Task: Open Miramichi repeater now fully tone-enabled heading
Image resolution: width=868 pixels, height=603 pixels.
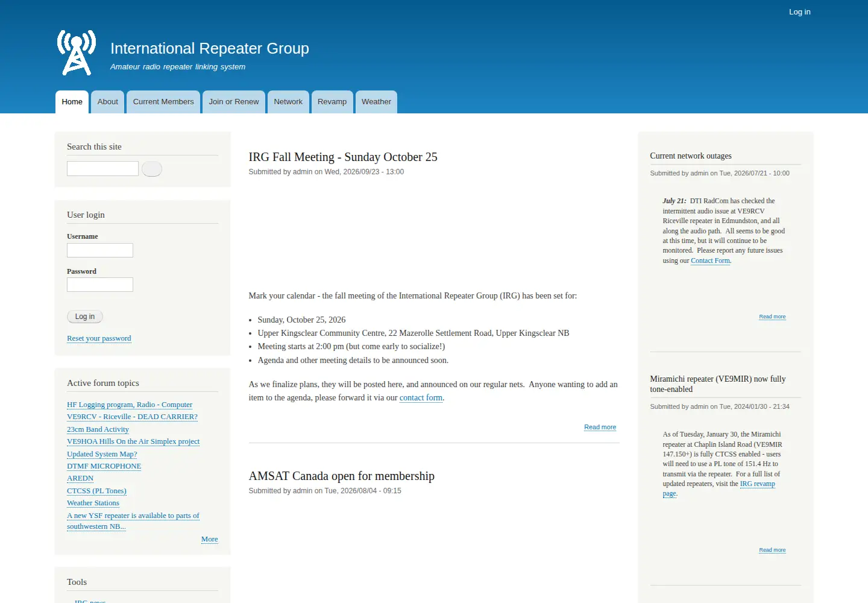Action: [717, 384]
